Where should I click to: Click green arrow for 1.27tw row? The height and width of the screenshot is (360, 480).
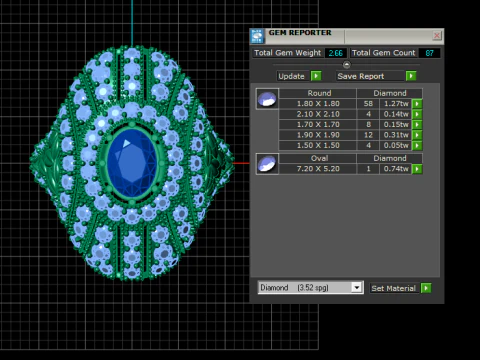point(417,104)
